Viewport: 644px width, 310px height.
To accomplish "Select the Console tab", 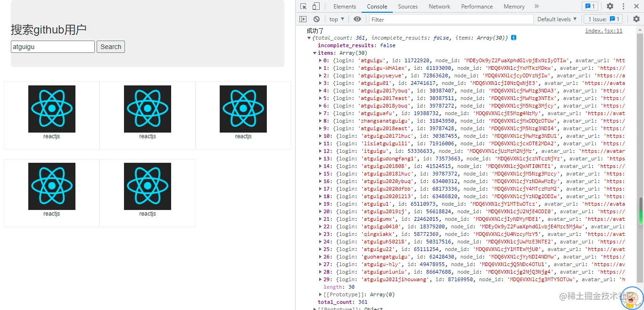I will click(x=377, y=7).
